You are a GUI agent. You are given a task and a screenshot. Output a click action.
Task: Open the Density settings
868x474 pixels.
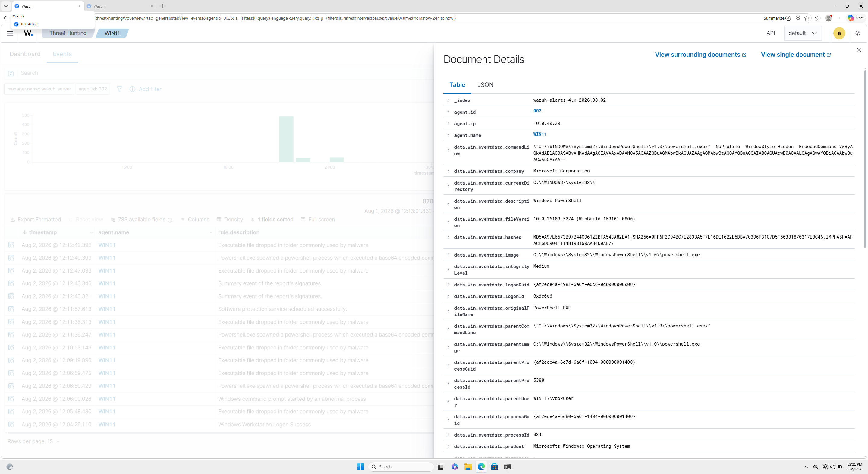(229, 220)
